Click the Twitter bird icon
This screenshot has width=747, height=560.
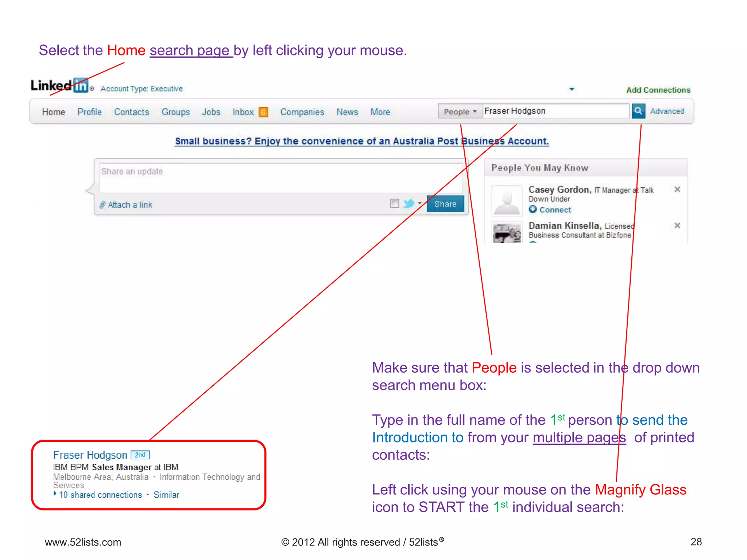[x=409, y=203]
